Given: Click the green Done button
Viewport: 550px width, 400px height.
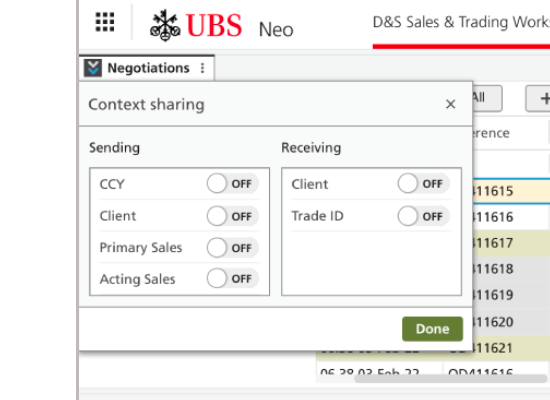Looking at the screenshot, I should pos(432,329).
